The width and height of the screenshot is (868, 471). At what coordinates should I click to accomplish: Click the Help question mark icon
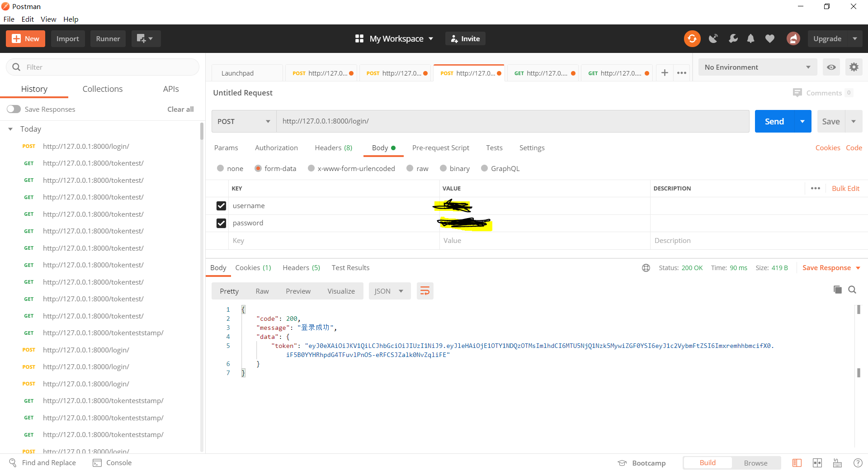(858, 462)
